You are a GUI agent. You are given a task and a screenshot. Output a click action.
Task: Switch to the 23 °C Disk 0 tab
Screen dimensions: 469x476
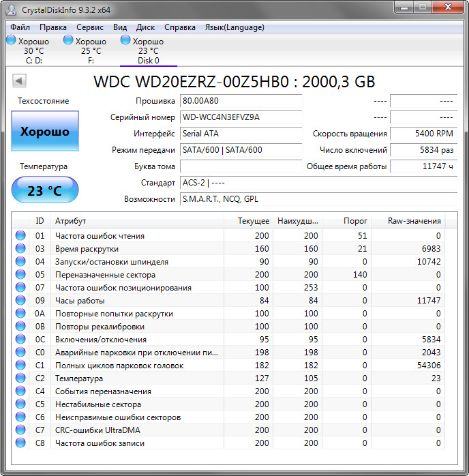click(149, 50)
